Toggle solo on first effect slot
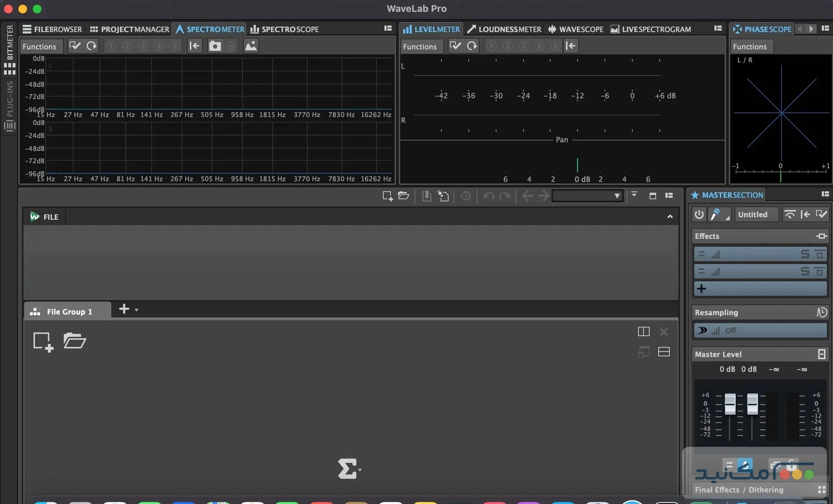833x504 pixels. pyautogui.click(x=805, y=254)
